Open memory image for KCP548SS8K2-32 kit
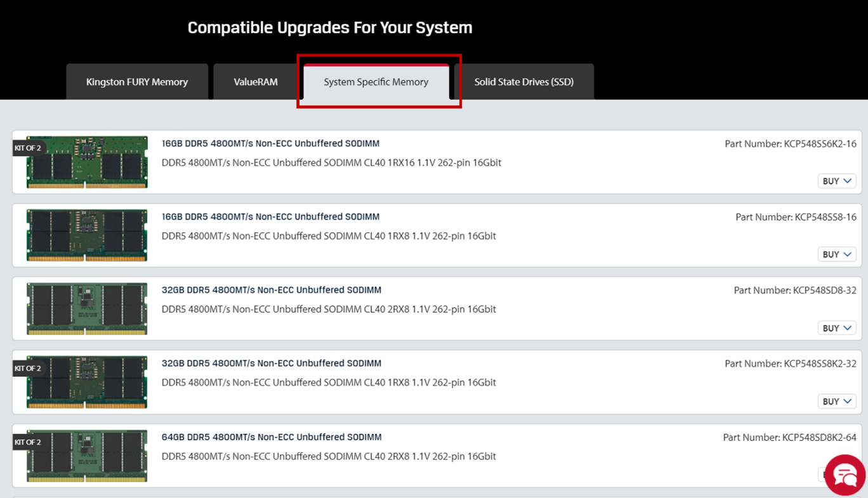Viewport: 868px width, 498px height. click(87, 383)
